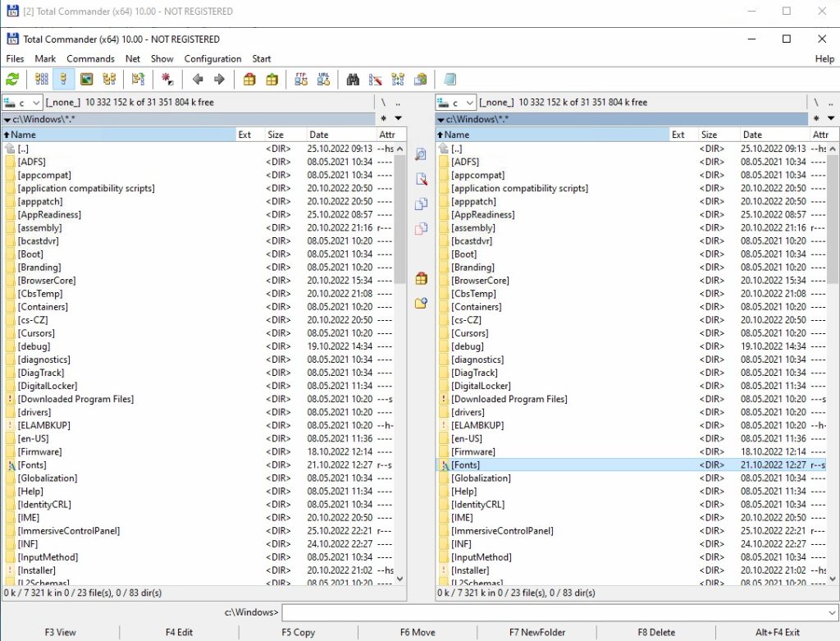Open the Mark menu
This screenshot has height=641, width=840.
(x=45, y=58)
